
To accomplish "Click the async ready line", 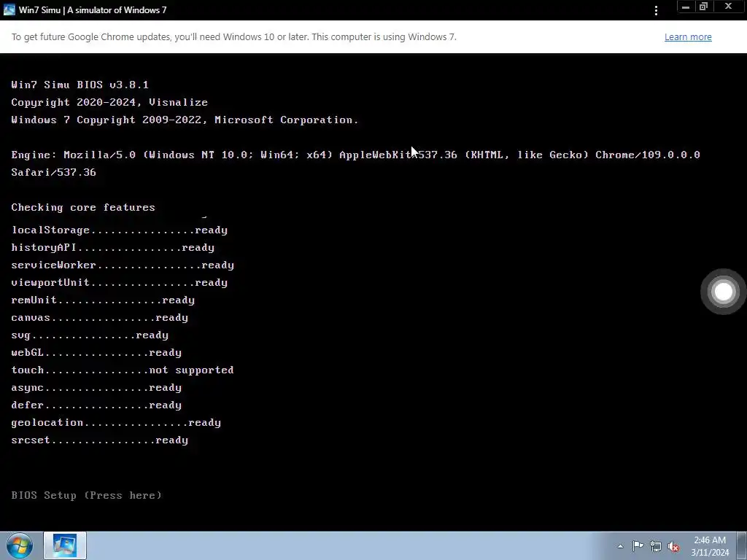I will coord(96,388).
